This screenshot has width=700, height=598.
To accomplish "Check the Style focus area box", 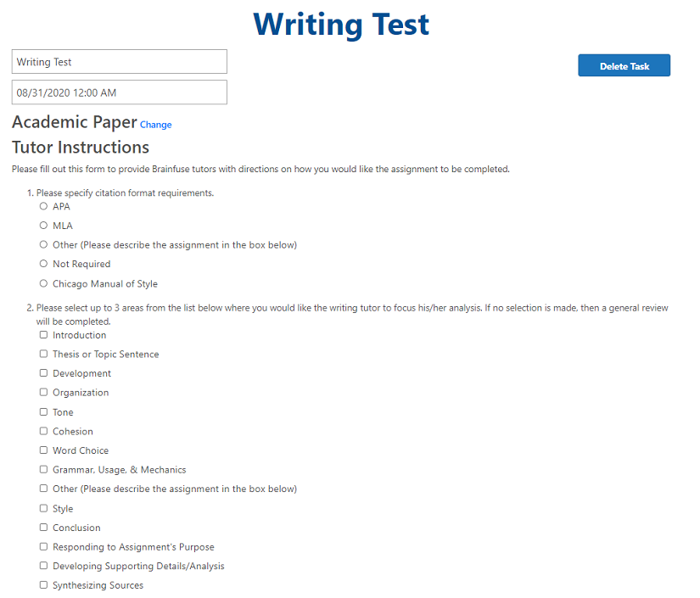I will point(43,508).
